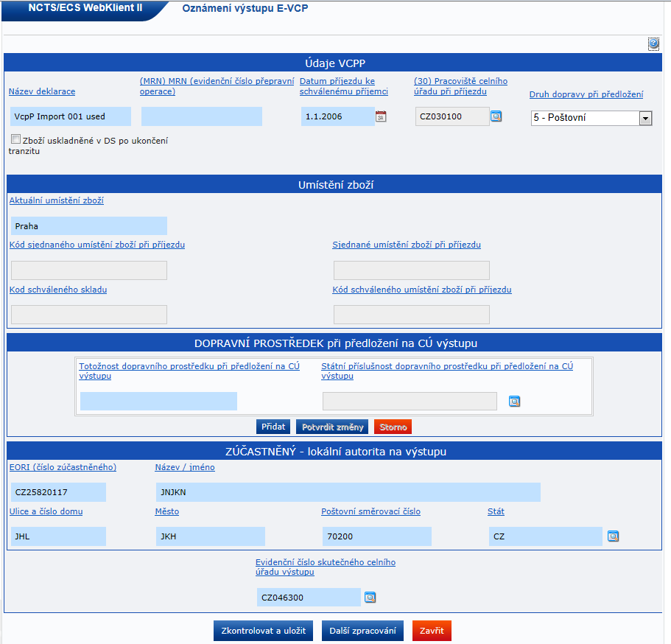Viewport: 671px width, 644px height.
Task: Click the Přidat button
Action: click(x=273, y=427)
